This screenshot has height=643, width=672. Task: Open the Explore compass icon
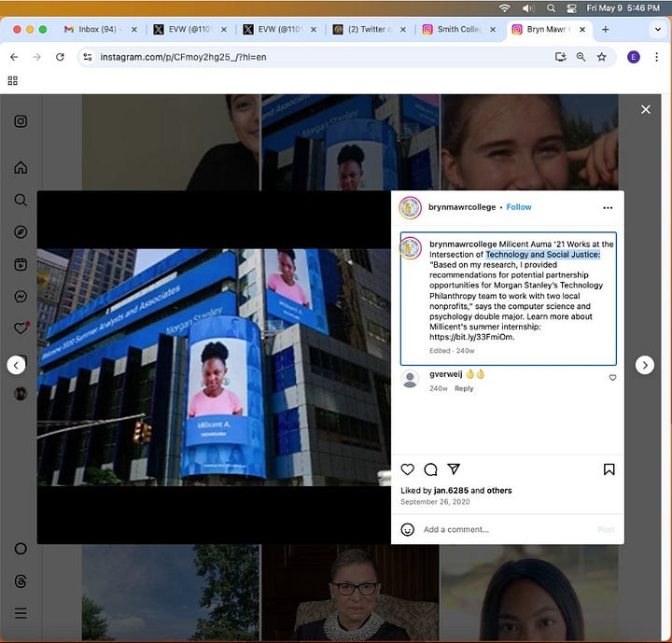coord(21,231)
